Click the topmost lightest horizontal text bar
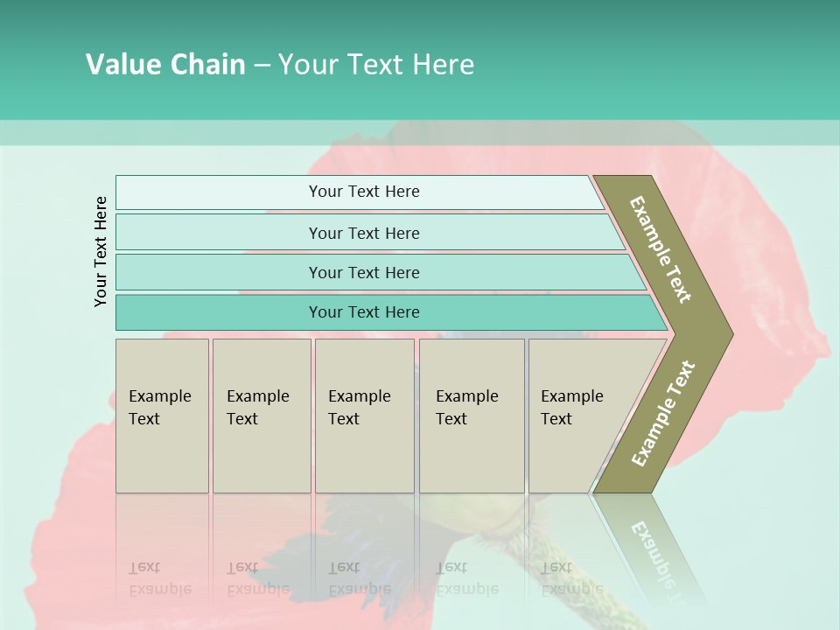Image resolution: width=840 pixels, height=630 pixels. (x=363, y=192)
